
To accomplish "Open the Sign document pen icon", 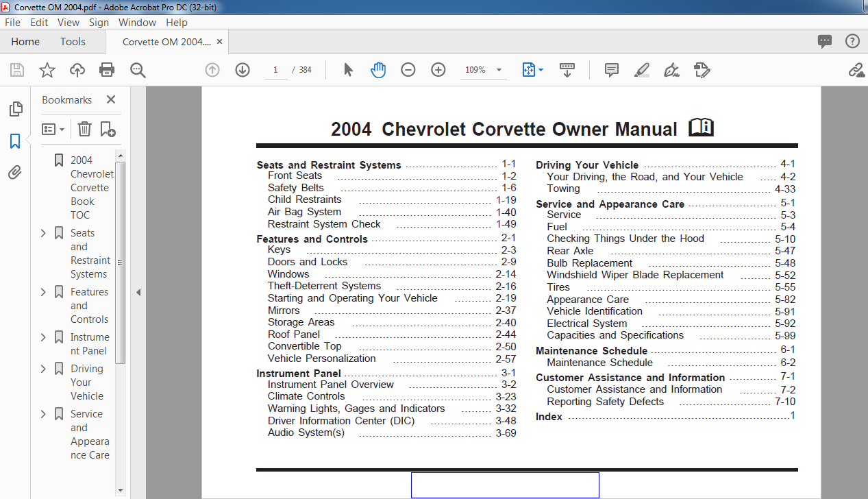I will 671,70.
